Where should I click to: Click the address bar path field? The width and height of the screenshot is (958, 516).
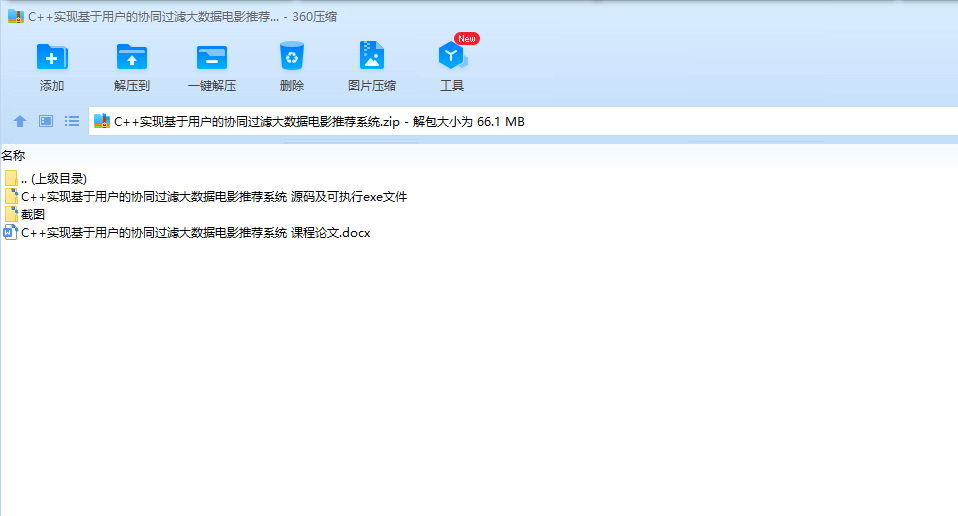click(523, 121)
